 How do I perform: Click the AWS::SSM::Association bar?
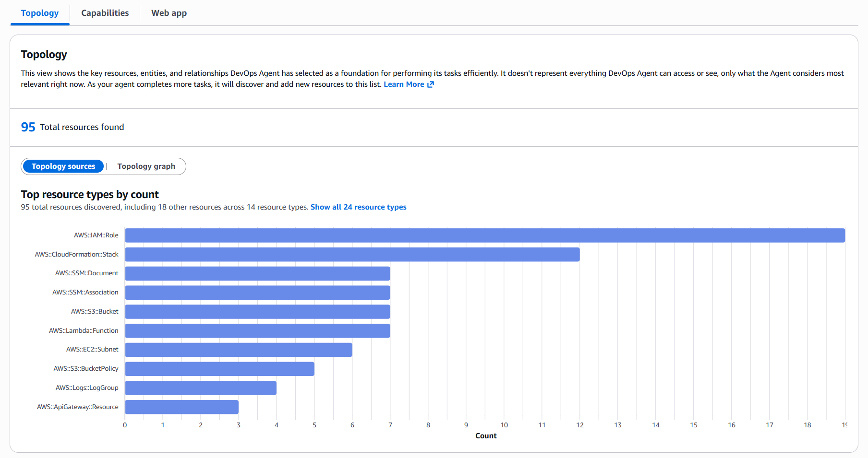257,293
